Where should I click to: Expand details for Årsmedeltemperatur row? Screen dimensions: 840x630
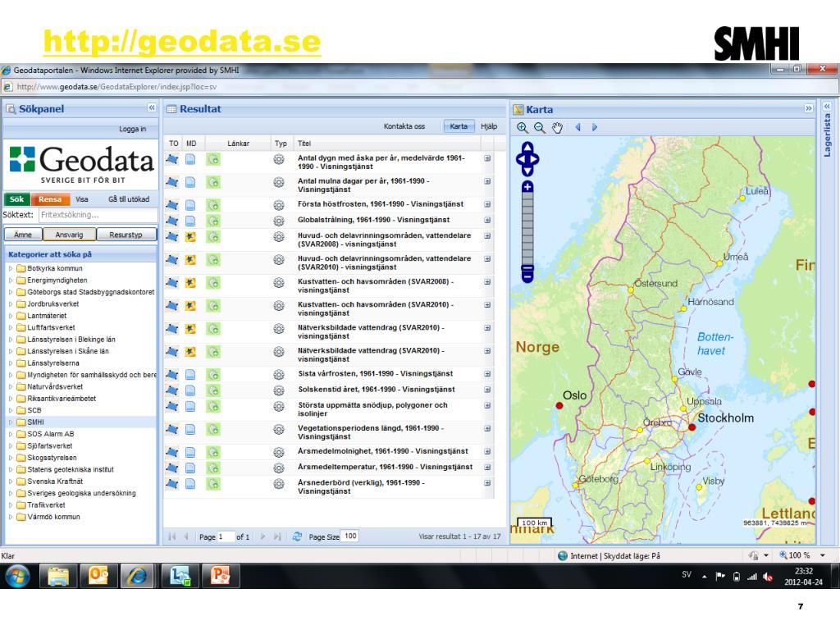pyautogui.click(x=487, y=467)
